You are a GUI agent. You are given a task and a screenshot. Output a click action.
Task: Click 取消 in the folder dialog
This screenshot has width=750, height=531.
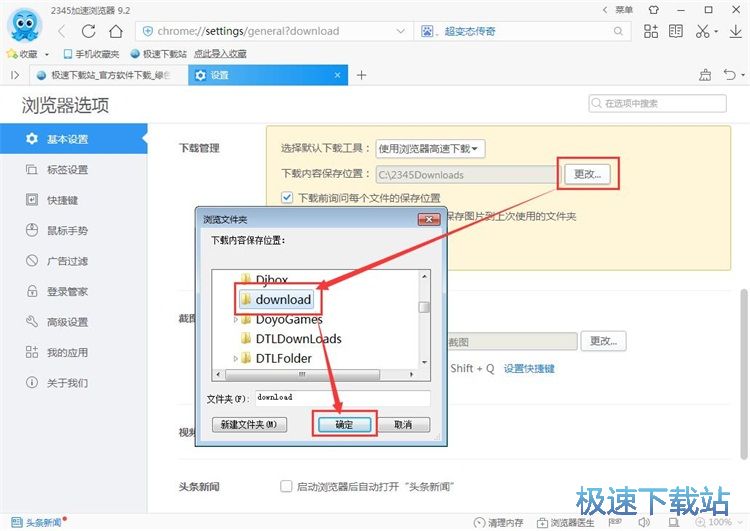[404, 424]
